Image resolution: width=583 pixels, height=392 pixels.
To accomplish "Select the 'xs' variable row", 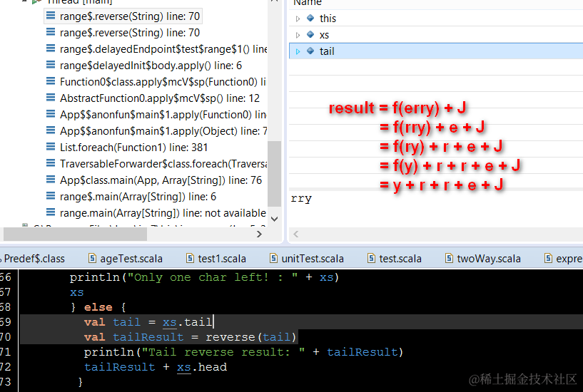I will pos(436,34).
